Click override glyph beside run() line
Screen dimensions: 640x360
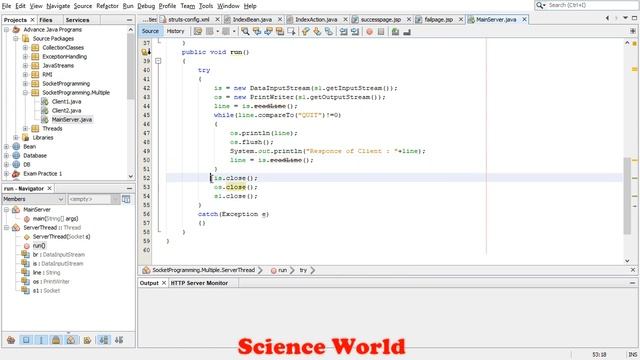tap(146, 52)
